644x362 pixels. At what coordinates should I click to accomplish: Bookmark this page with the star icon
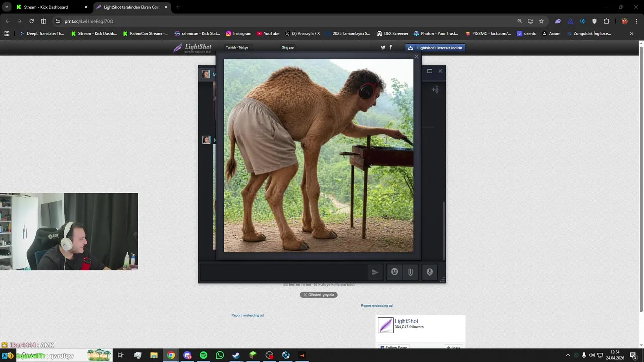[x=541, y=21]
